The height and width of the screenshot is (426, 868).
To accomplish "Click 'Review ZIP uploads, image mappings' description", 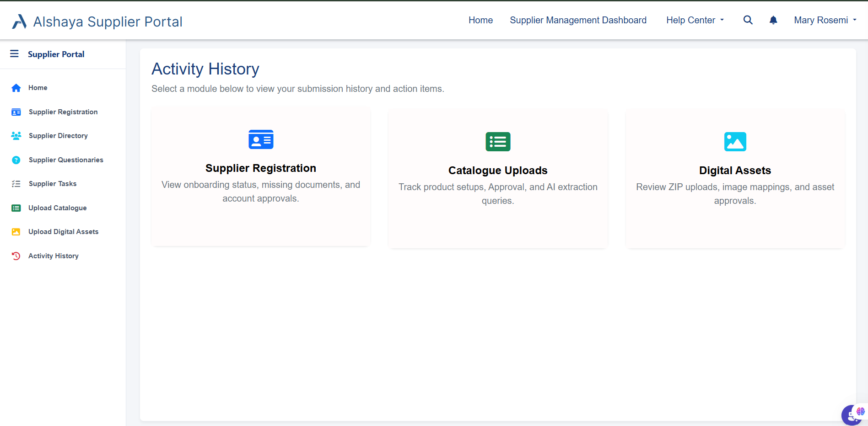I will (x=735, y=194).
